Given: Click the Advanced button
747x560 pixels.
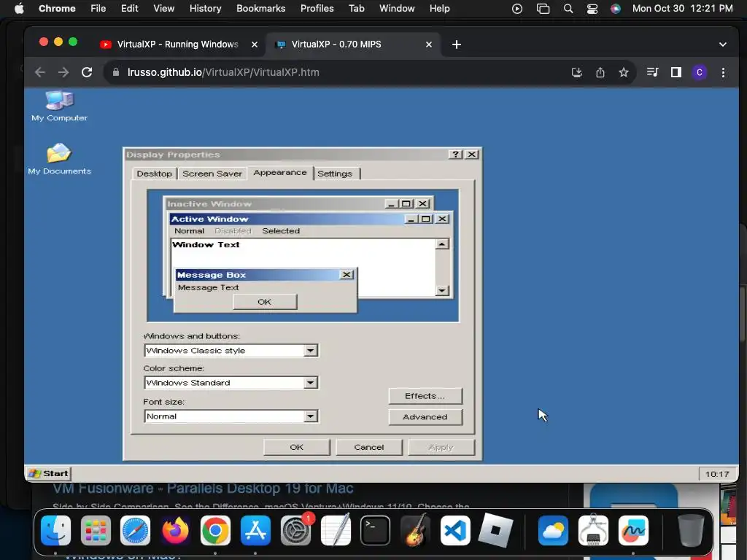Looking at the screenshot, I should pos(425,416).
